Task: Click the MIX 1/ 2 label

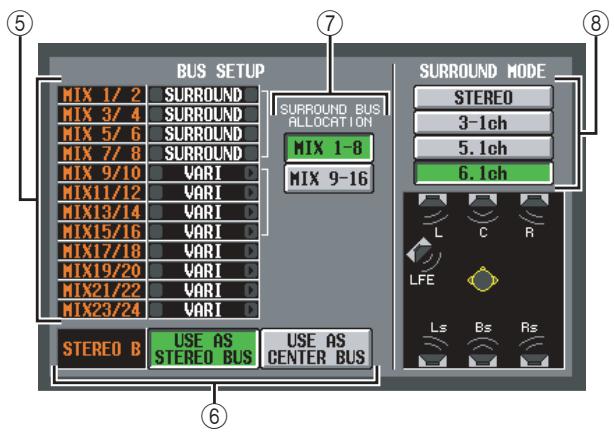Action: point(101,95)
